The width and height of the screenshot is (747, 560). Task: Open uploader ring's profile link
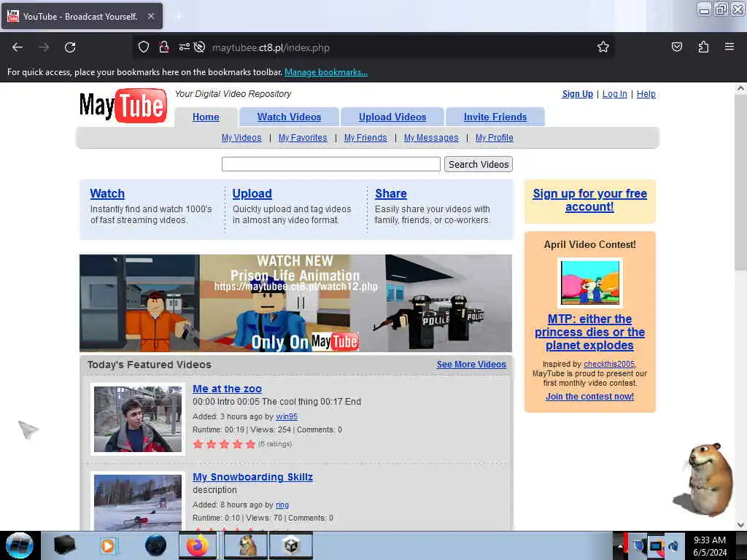point(282,505)
